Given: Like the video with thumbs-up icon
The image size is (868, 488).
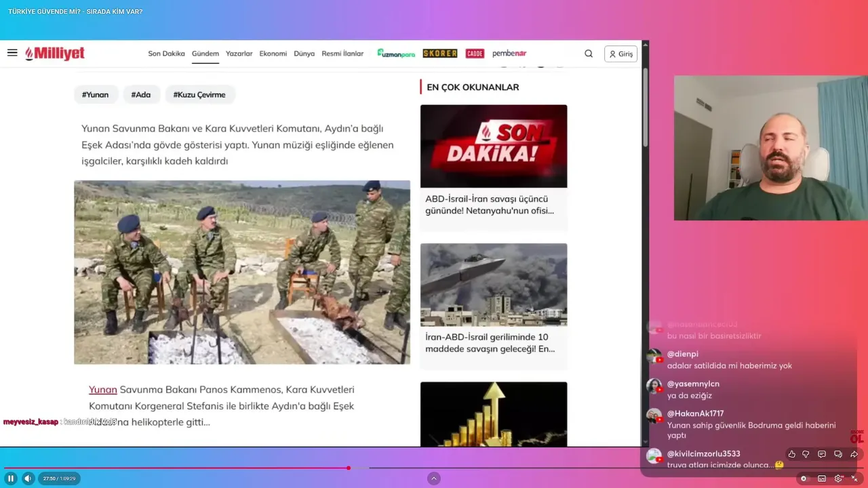Looking at the screenshot, I should tap(791, 454).
